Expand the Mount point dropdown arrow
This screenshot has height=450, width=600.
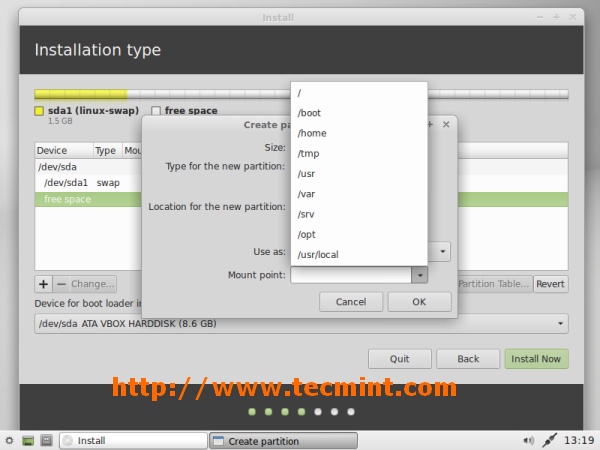point(420,275)
